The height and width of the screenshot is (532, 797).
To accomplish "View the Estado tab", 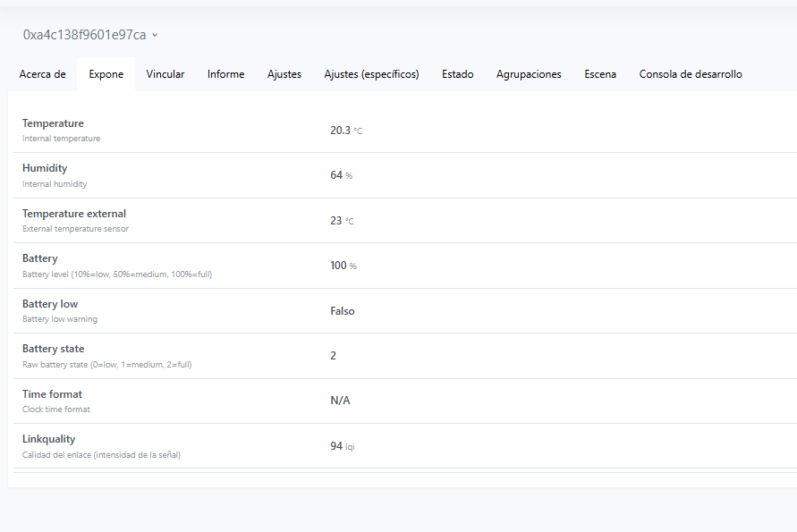I will [457, 74].
